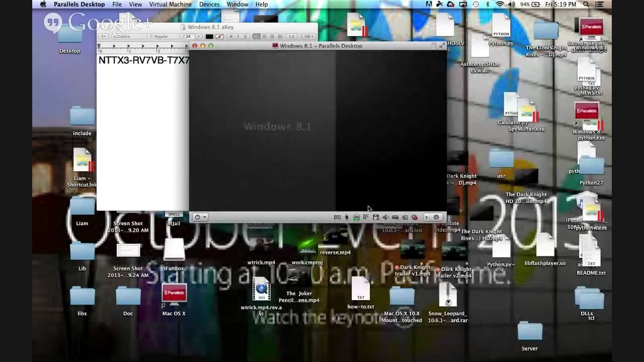Open the File menu
Viewport: 644px width, 362px height.
pos(117,4)
